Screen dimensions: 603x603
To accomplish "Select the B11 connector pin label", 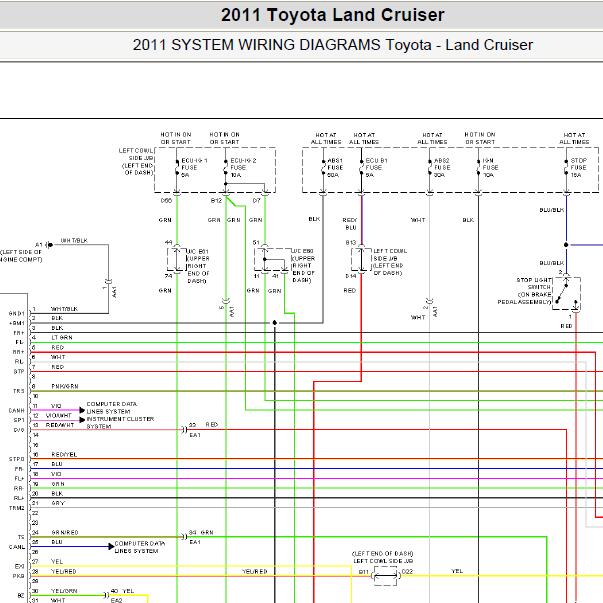I will [x=364, y=572].
